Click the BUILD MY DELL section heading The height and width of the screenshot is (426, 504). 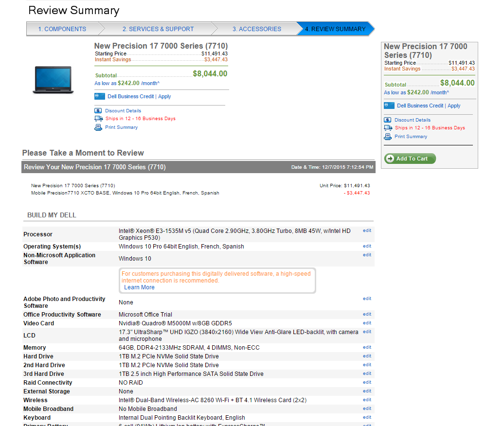(x=52, y=215)
